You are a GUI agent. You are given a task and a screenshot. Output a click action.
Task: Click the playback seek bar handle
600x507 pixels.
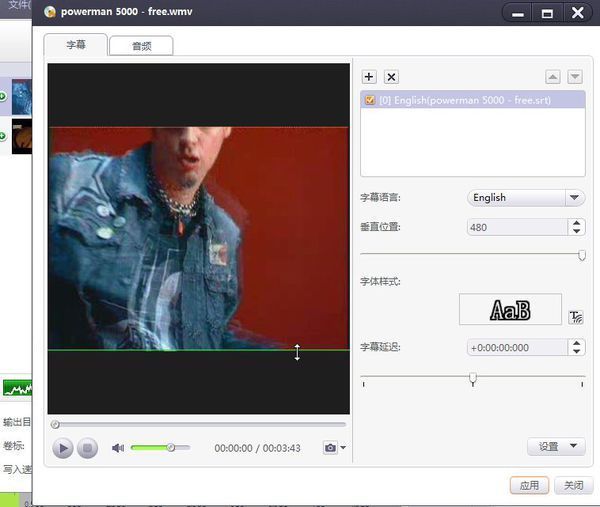tap(55, 424)
